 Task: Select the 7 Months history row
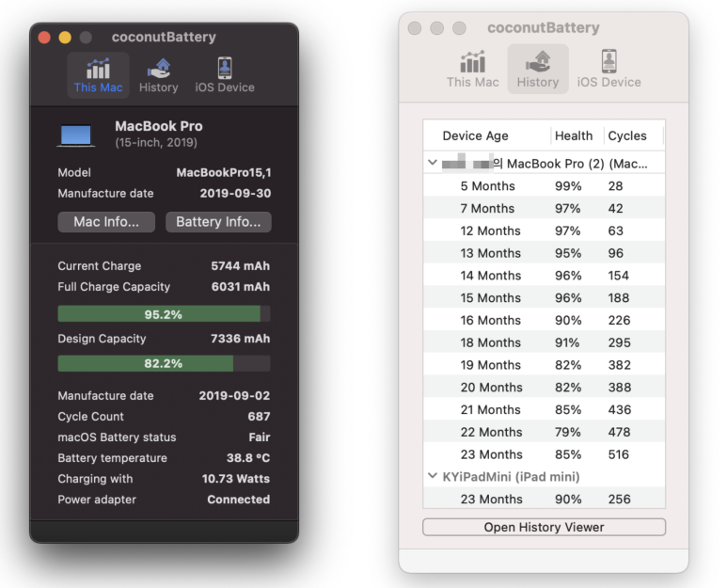click(544, 208)
